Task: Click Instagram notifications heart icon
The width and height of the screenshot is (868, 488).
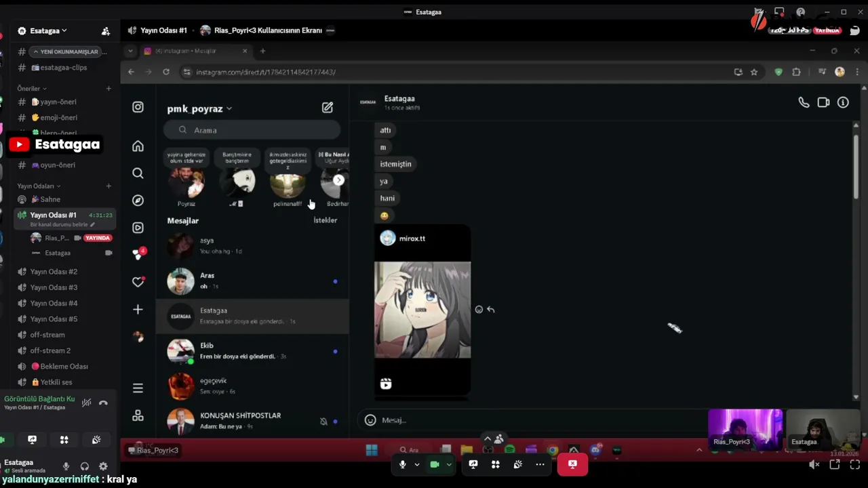Action: (138, 282)
